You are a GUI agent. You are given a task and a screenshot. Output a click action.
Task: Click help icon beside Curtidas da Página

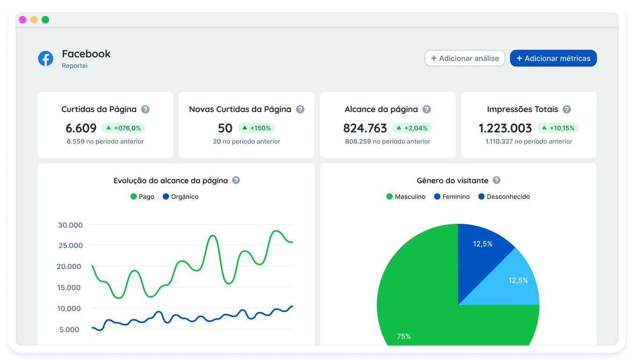point(145,109)
